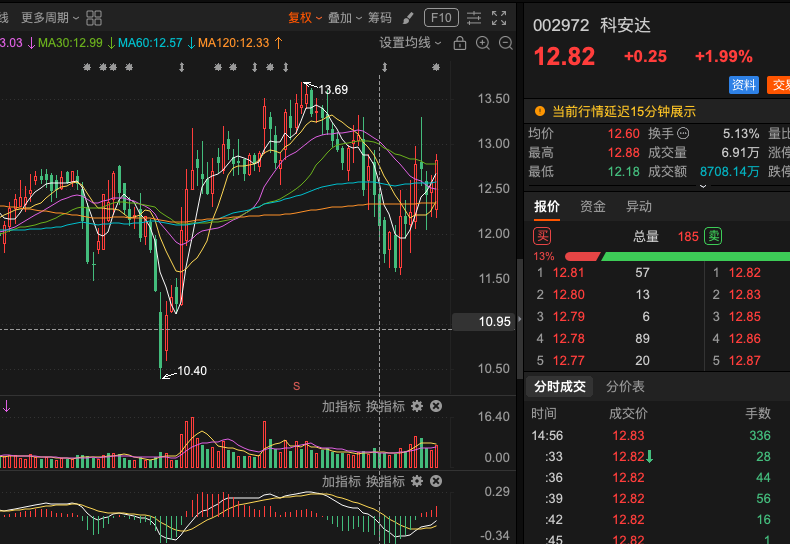Image resolution: width=790 pixels, height=544 pixels.
Task: Click the 10.40 low price label
Action: coord(192,371)
